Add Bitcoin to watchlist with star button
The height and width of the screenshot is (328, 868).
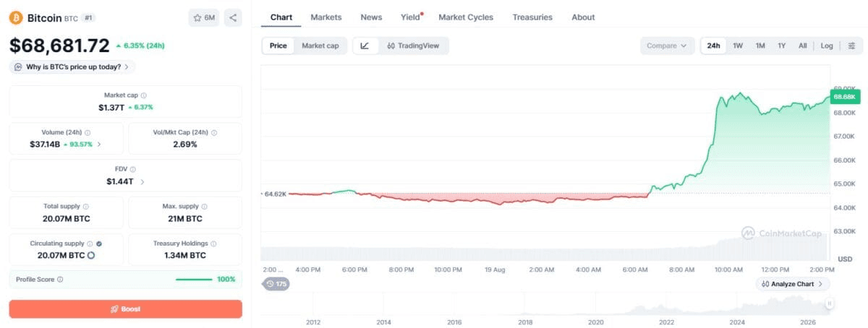point(204,17)
